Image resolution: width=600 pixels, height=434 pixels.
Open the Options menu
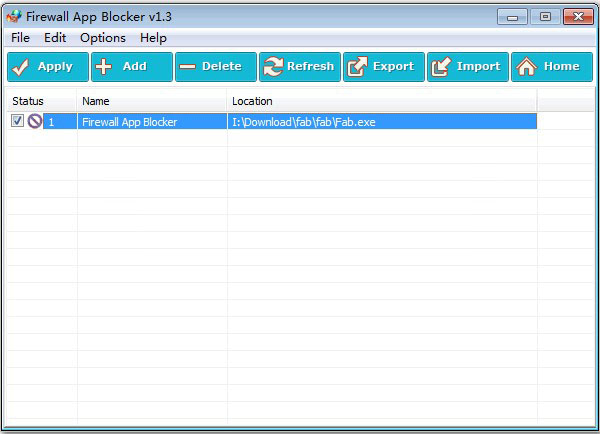pos(103,38)
